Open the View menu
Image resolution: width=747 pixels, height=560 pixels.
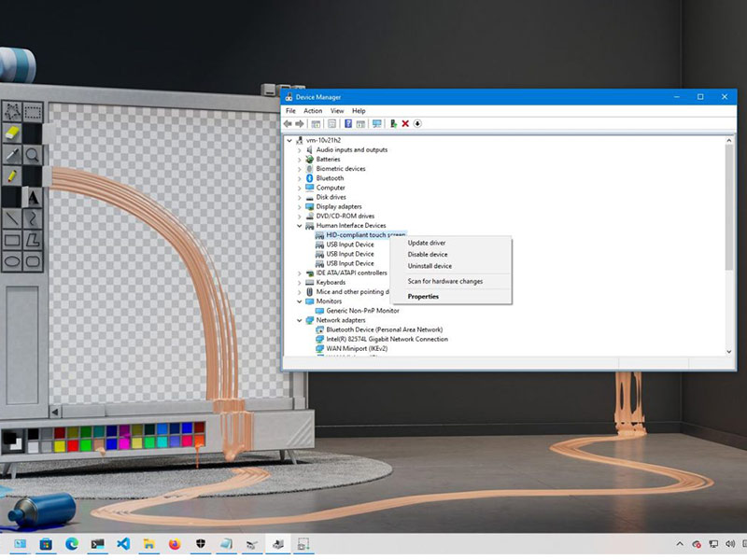[337, 111]
